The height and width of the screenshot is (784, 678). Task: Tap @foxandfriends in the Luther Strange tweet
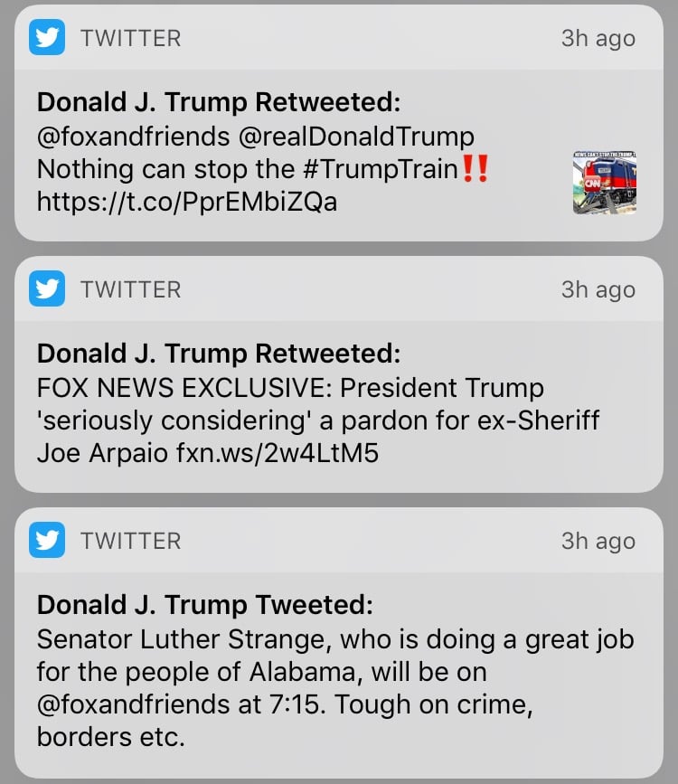pyautogui.click(x=134, y=704)
